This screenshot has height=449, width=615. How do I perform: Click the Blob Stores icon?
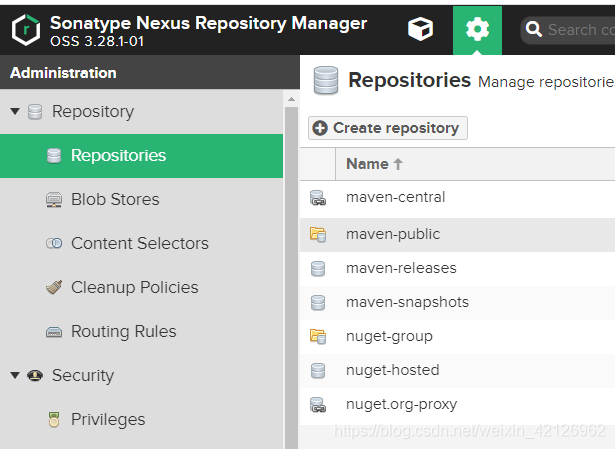coord(54,200)
